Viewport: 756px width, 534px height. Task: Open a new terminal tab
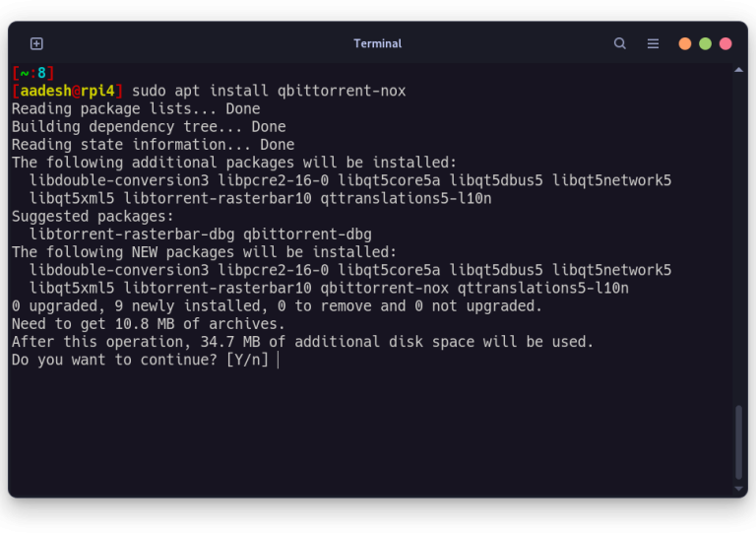coord(36,44)
